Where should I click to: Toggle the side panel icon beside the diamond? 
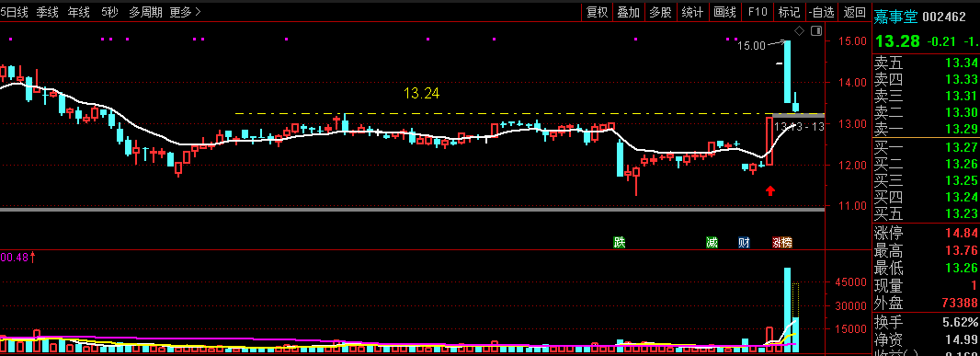click(815, 31)
